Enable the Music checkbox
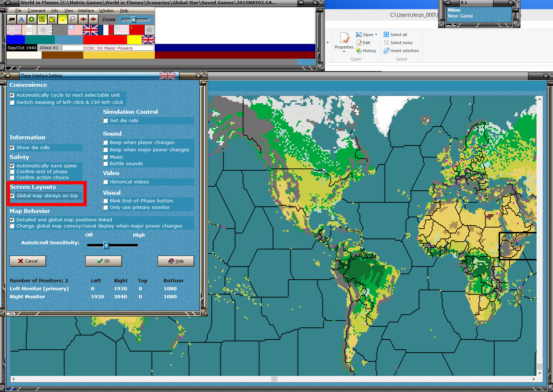 pos(105,157)
